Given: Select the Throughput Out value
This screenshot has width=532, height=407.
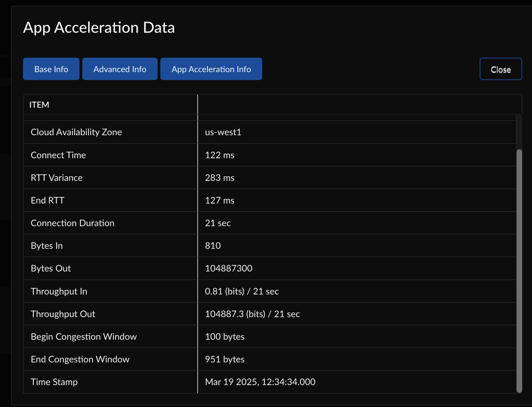Looking at the screenshot, I should click(x=252, y=314).
